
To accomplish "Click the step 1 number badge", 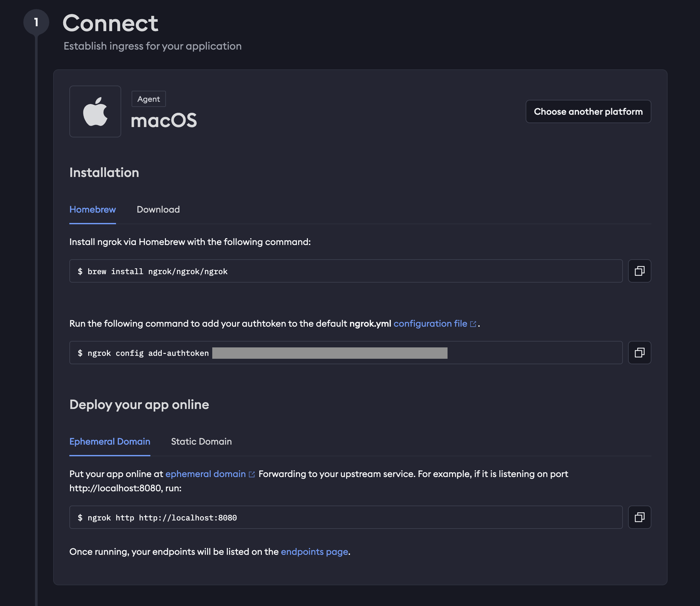I will pos(36,22).
